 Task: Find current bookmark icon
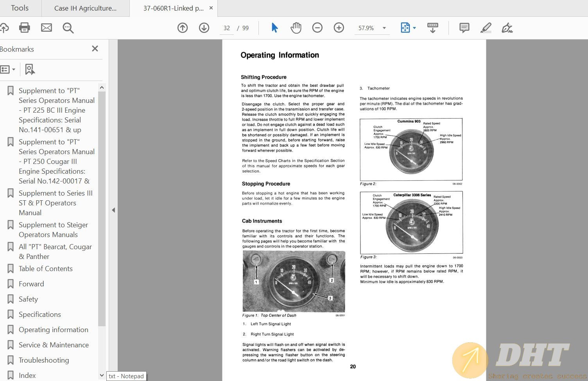(x=30, y=70)
